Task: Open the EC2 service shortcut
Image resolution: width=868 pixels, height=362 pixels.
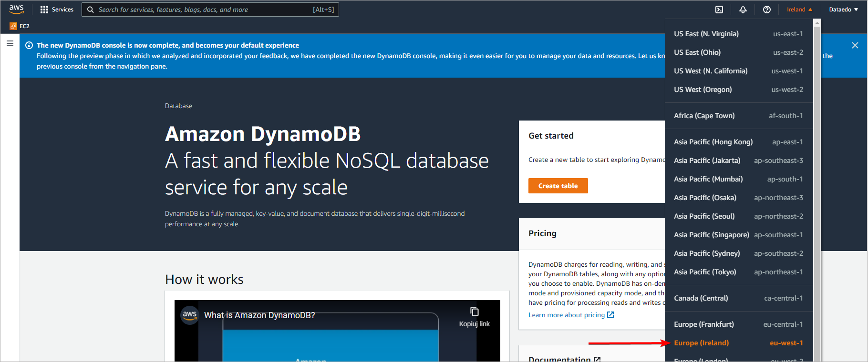Action: point(20,26)
